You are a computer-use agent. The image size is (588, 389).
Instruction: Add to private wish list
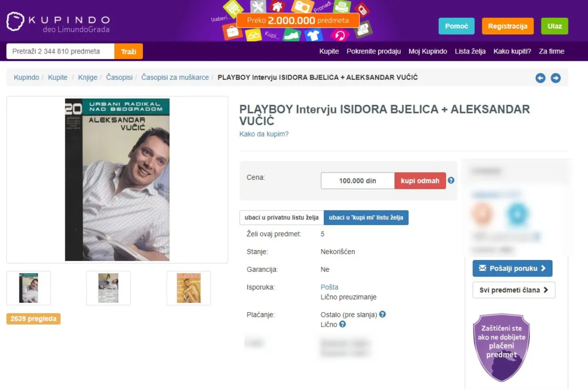(281, 217)
